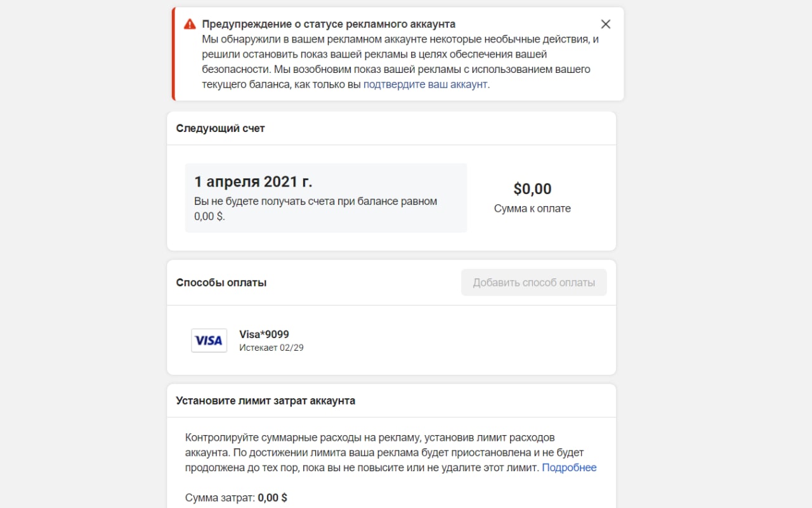Screen dimensions: 812x508
Task: Click 'Установите лимит затрат аккаунта' header
Action: [265, 401]
